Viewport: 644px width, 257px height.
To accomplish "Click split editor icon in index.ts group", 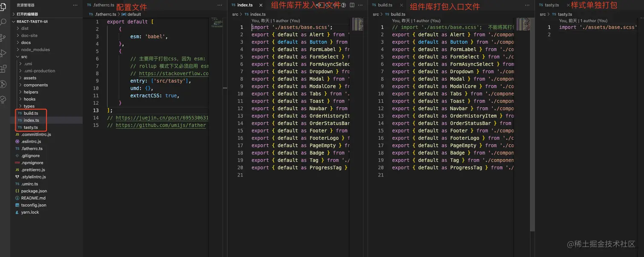I will click(352, 5).
